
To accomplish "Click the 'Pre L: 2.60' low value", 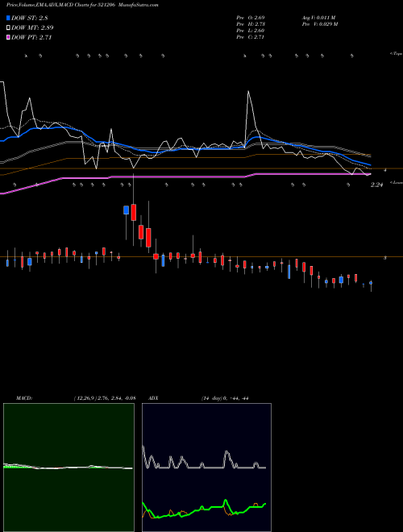I will click(251, 31).
